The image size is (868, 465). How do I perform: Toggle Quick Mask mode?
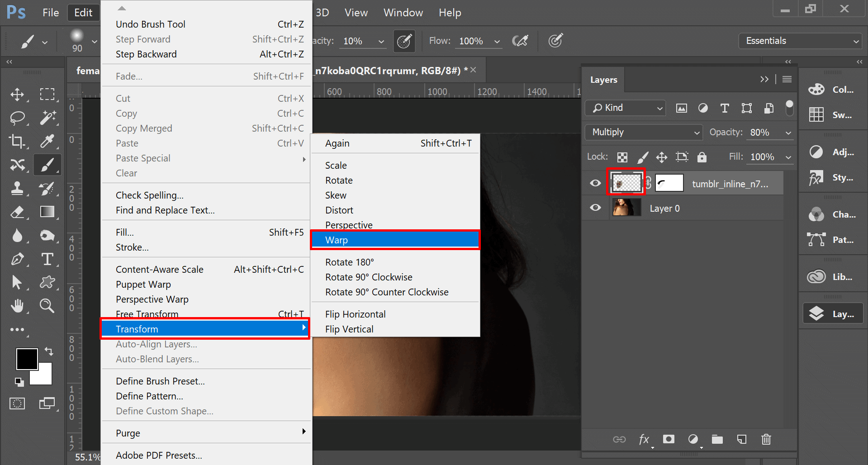(x=17, y=403)
